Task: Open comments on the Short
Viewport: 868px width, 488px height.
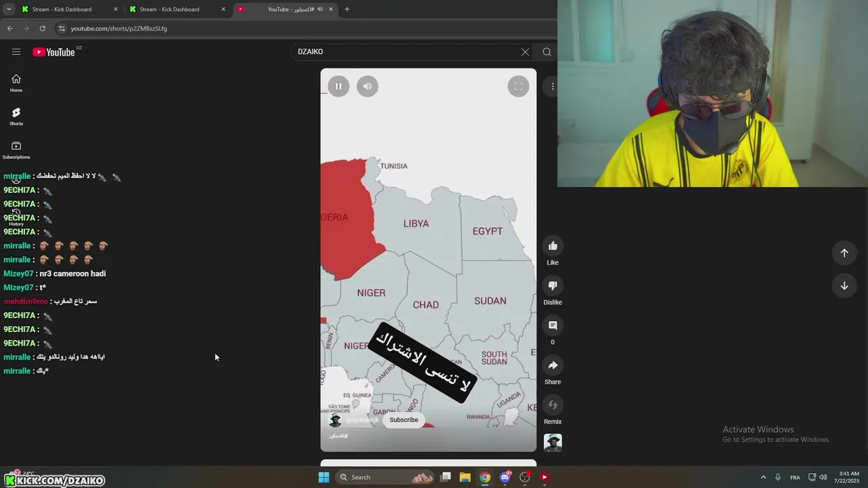Action: point(553,325)
